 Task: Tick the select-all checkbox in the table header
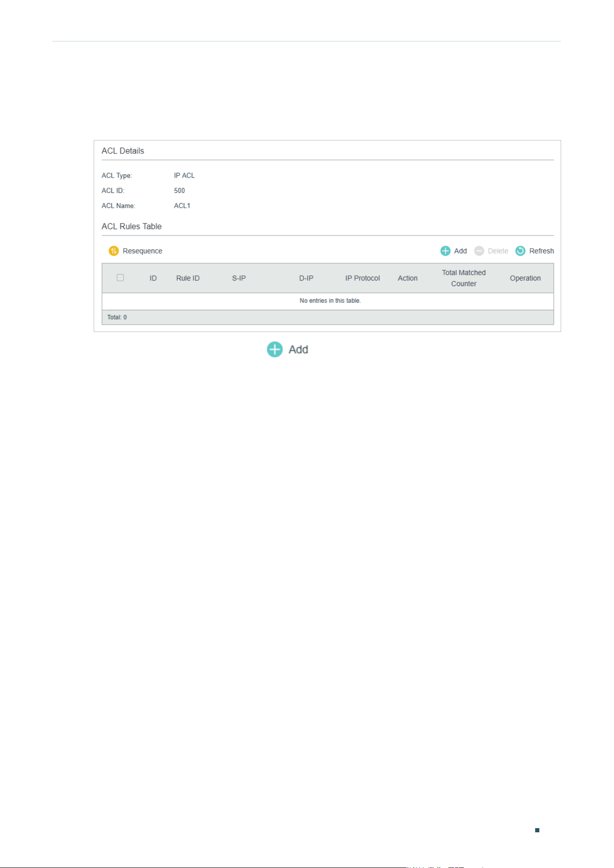pyautogui.click(x=120, y=277)
